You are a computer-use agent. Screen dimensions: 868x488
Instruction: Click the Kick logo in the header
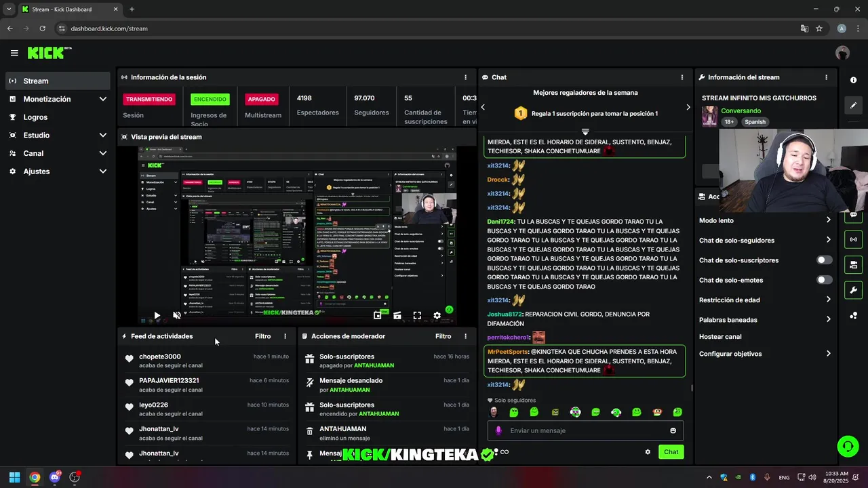click(x=50, y=53)
